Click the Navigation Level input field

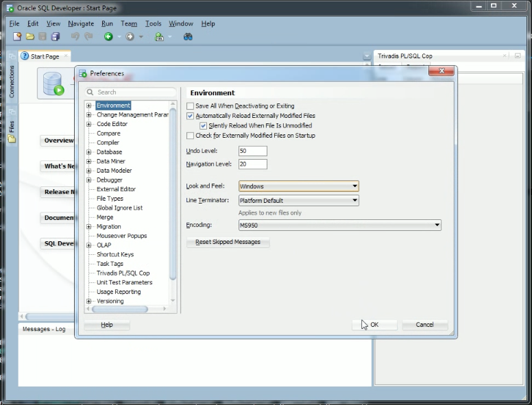253,164
